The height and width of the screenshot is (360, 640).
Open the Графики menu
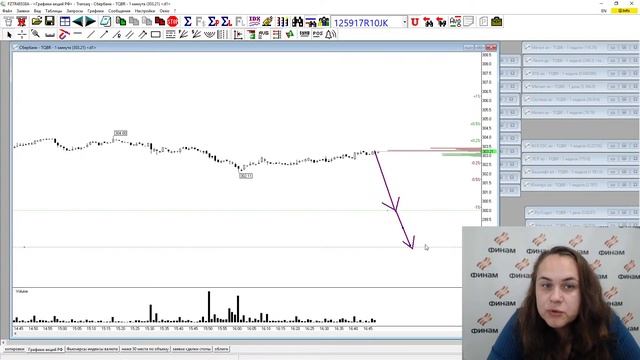tap(96, 11)
